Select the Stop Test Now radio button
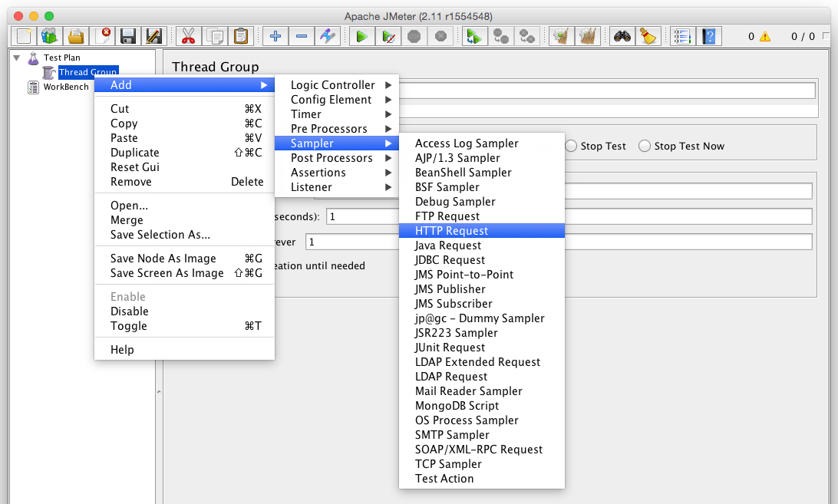 [x=645, y=146]
